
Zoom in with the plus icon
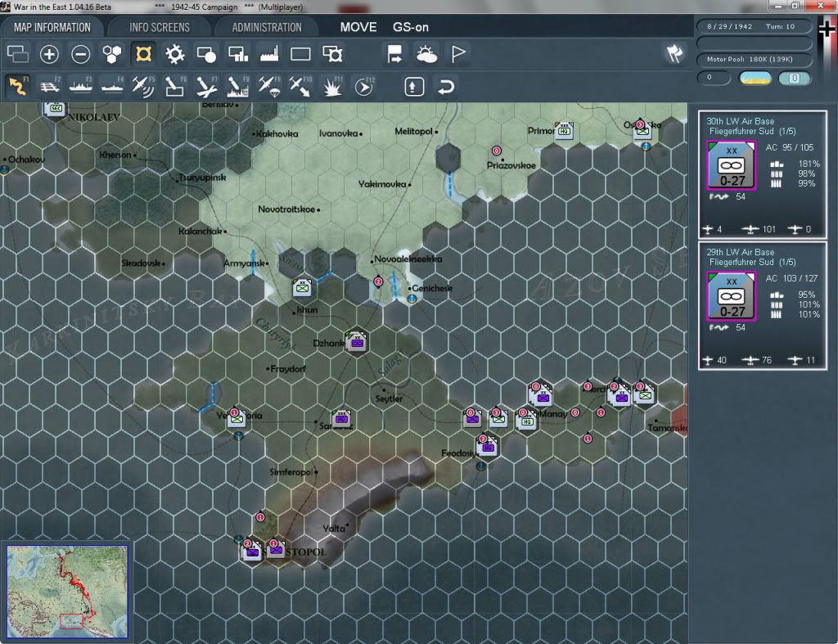49,54
